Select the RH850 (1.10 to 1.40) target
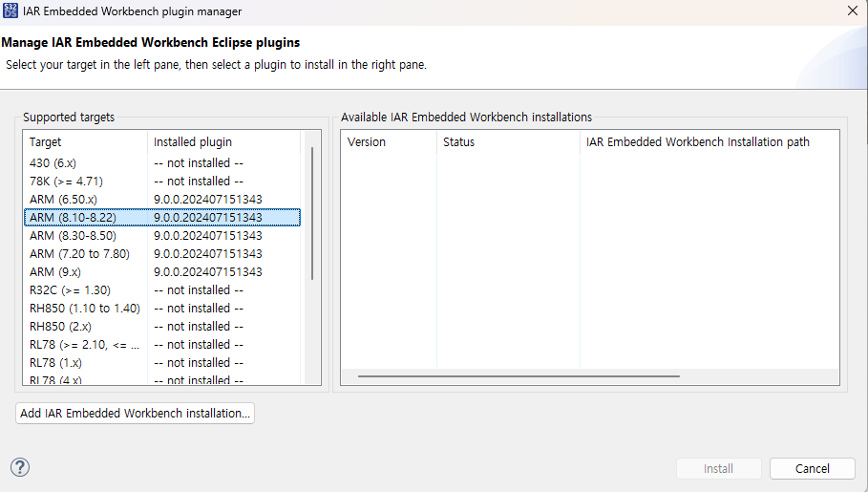This screenshot has width=868, height=492. [x=162, y=308]
